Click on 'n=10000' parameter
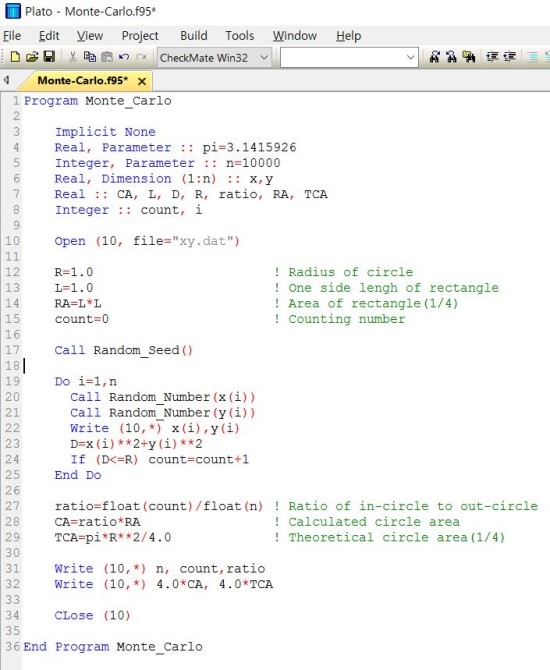This screenshot has width=550, height=670. coord(253,163)
